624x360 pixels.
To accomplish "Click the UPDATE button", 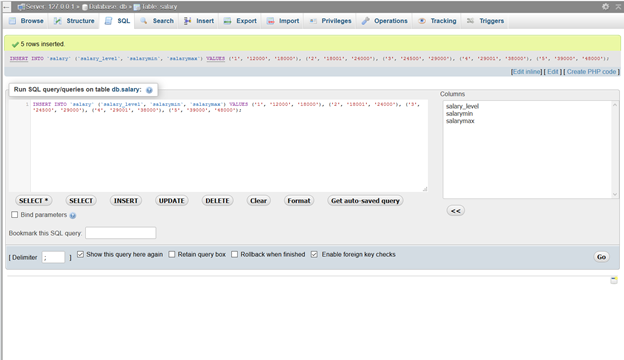I will coord(172,201).
